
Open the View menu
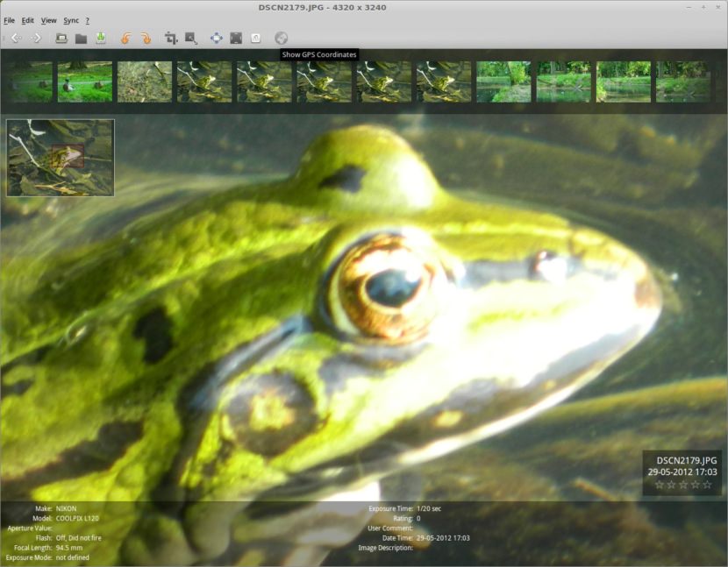tap(49, 20)
